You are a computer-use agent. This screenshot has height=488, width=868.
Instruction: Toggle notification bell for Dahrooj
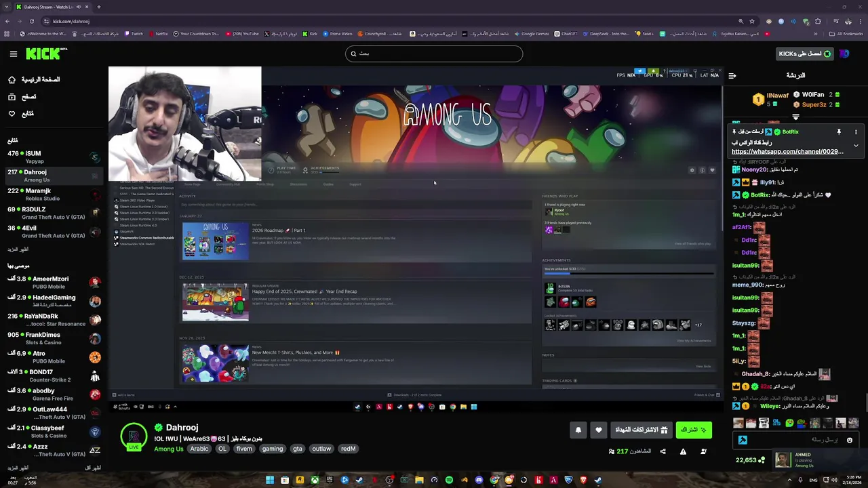578,430
